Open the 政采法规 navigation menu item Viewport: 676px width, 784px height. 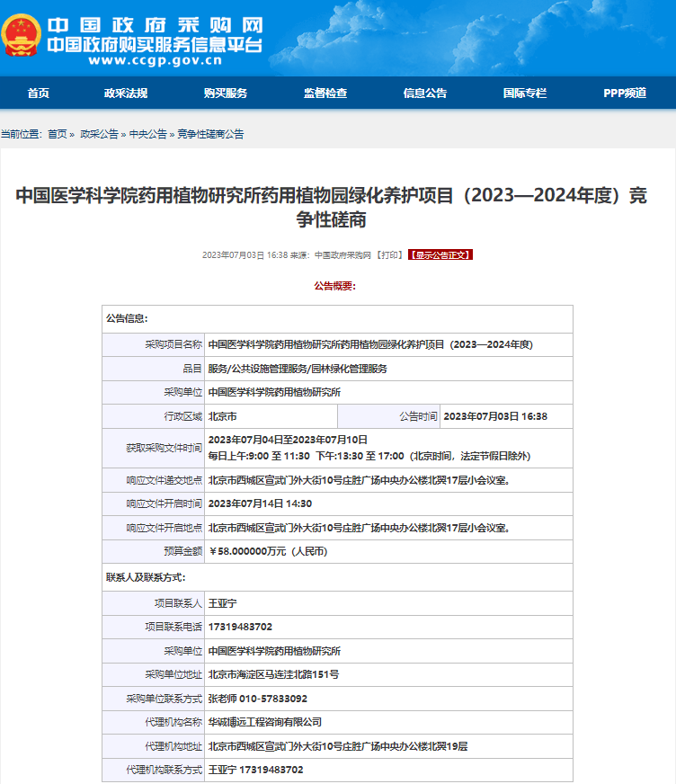click(x=126, y=93)
